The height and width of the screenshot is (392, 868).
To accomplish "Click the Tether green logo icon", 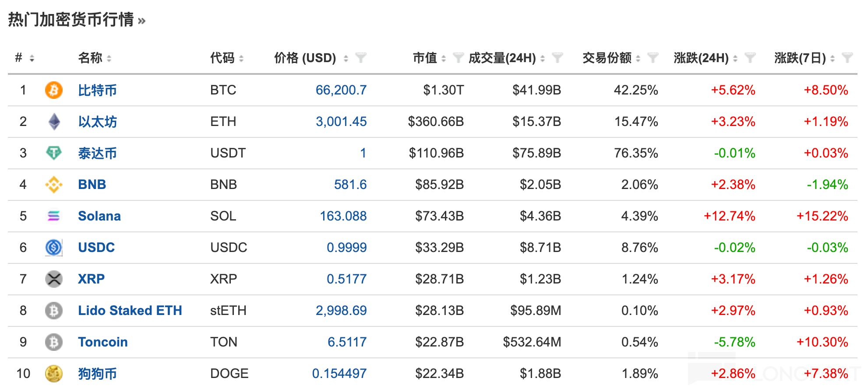I will coord(53,153).
